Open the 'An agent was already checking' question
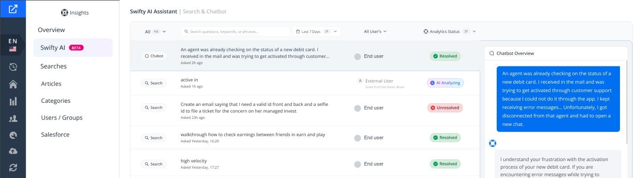The width and height of the screenshot is (644, 178). tap(255, 53)
